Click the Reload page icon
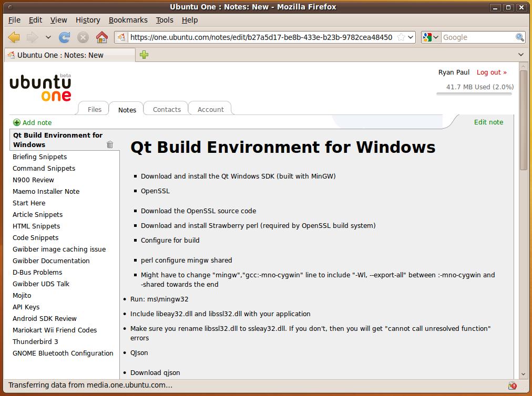532x396 pixels. (x=64, y=37)
